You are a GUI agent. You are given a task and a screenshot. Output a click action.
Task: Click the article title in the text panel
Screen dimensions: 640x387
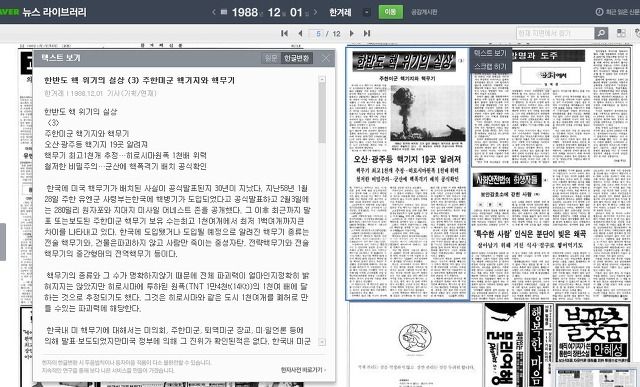click(x=140, y=80)
